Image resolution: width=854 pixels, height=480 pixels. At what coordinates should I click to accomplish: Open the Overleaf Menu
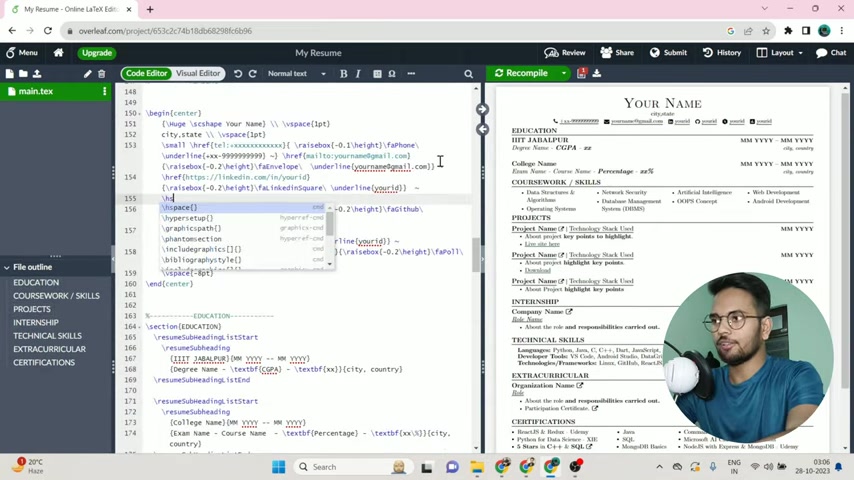pos(21,53)
